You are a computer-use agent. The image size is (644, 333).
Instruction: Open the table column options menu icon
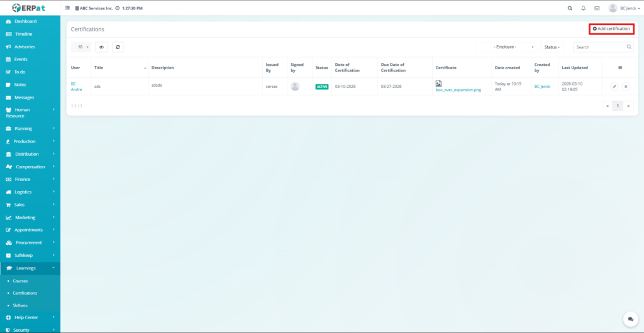[620, 67]
